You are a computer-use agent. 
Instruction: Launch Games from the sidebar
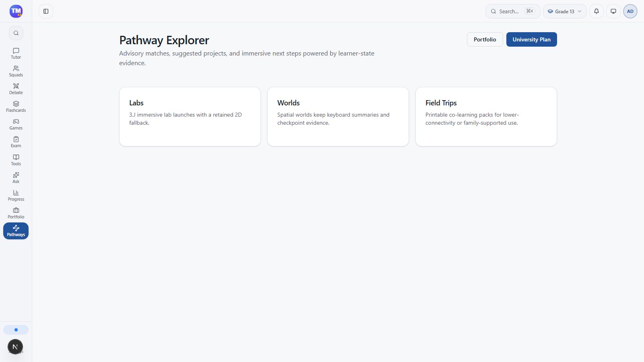pos(16,124)
